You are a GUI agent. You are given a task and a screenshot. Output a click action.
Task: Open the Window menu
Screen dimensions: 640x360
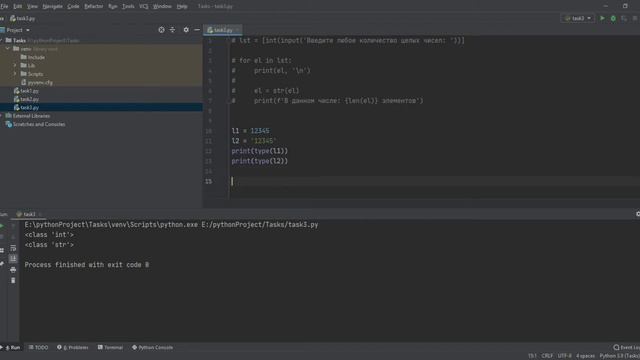point(162,7)
